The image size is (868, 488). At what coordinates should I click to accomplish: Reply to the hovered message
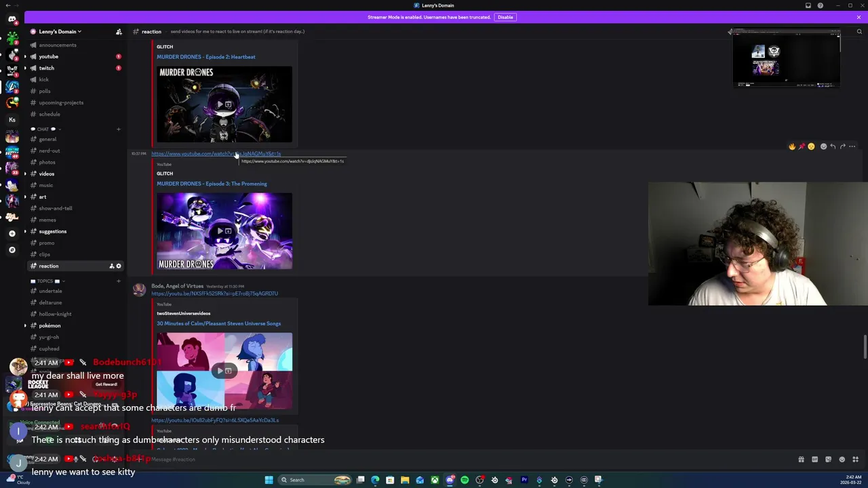coord(833,146)
